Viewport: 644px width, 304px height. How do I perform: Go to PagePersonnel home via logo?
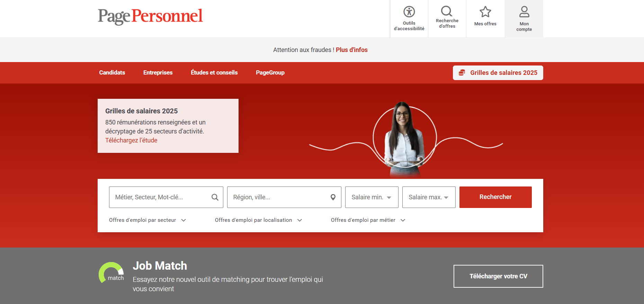150,16
